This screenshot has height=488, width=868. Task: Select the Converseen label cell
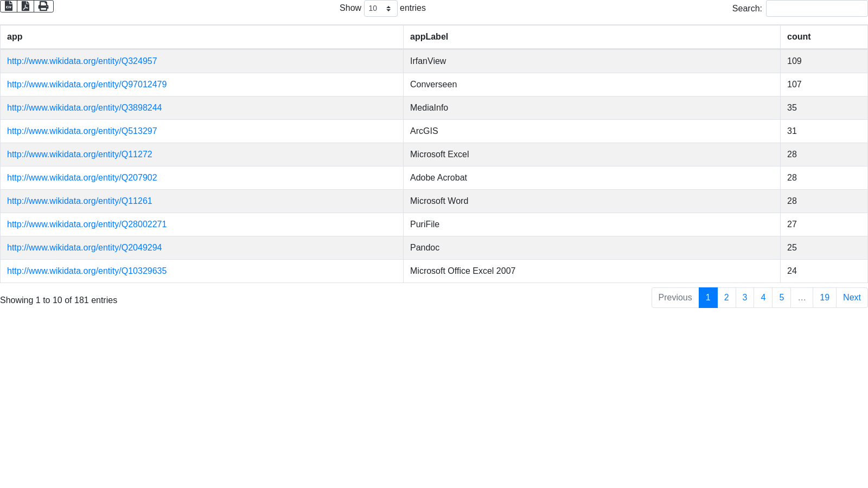592,85
